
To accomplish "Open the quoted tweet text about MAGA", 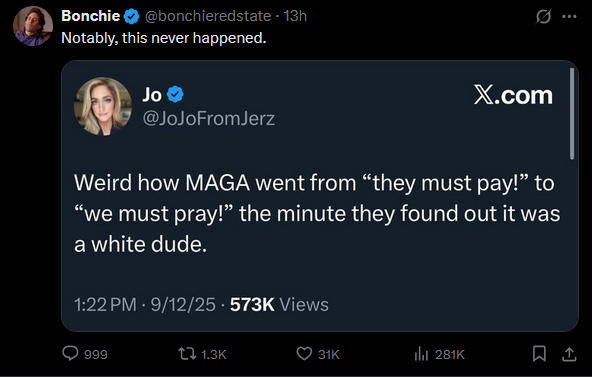I will [x=317, y=214].
